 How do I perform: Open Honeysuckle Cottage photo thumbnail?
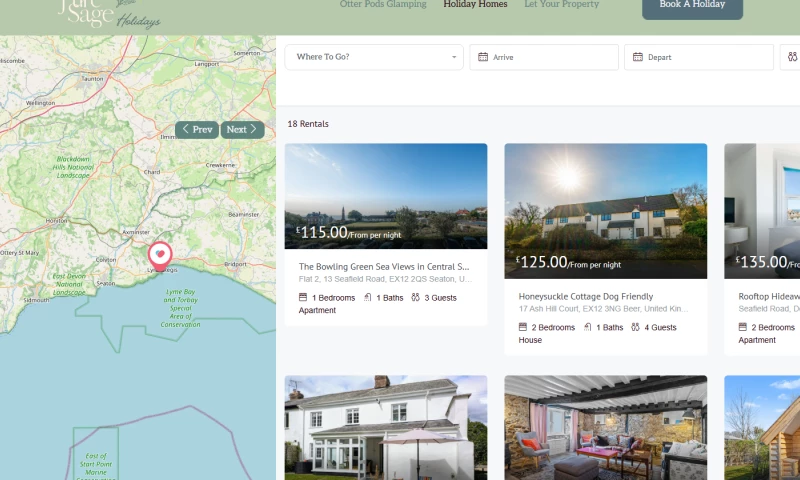(606, 211)
